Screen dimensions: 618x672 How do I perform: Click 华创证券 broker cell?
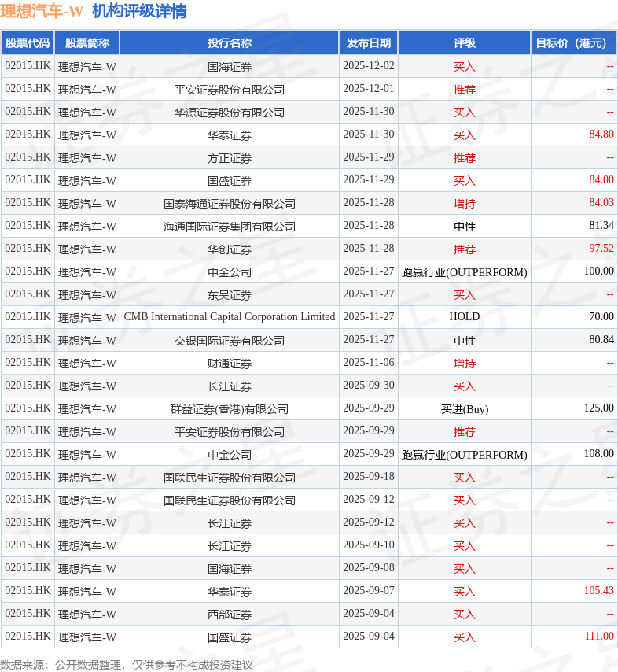pyautogui.click(x=229, y=249)
